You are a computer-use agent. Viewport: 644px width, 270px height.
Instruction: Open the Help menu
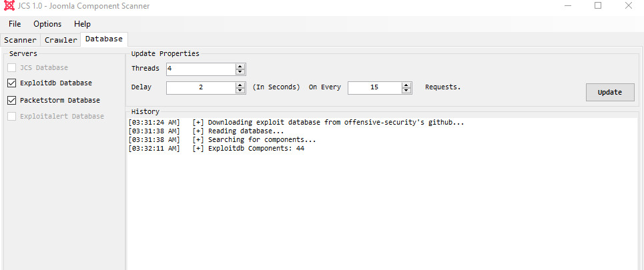pyautogui.click(x=82, y=24)
